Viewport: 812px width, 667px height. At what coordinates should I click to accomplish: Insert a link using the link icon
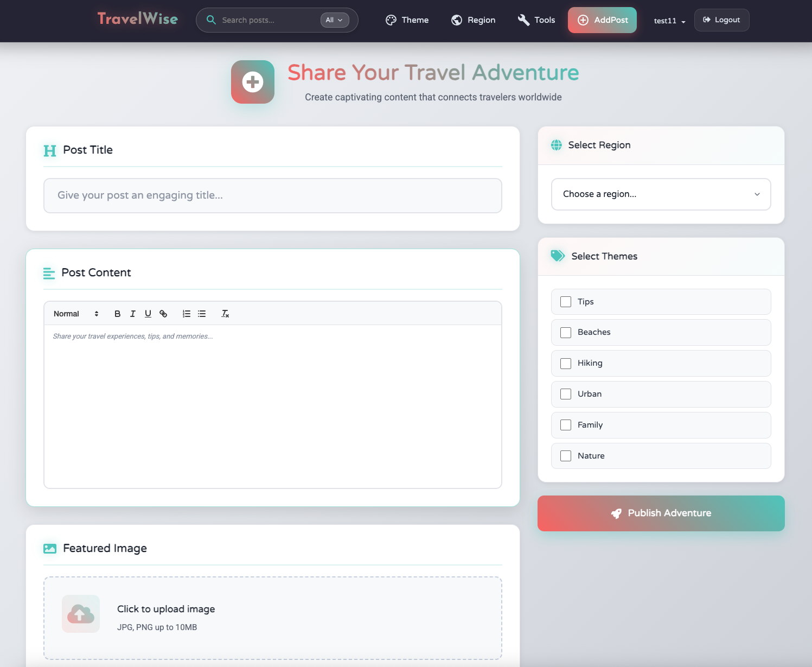pos(163,314)
